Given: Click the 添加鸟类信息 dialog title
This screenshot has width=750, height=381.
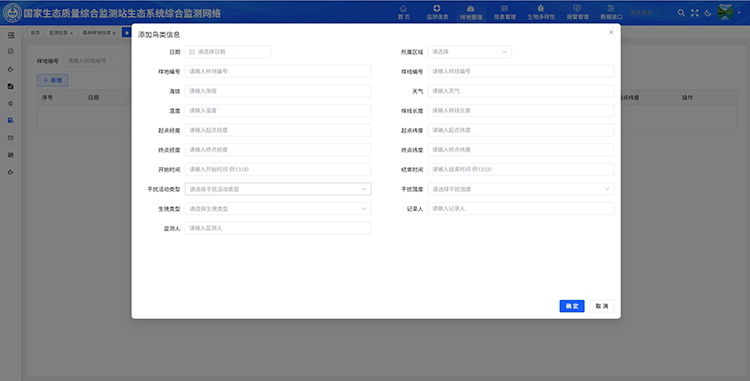Looking at the screenshot, I should 159,34.
